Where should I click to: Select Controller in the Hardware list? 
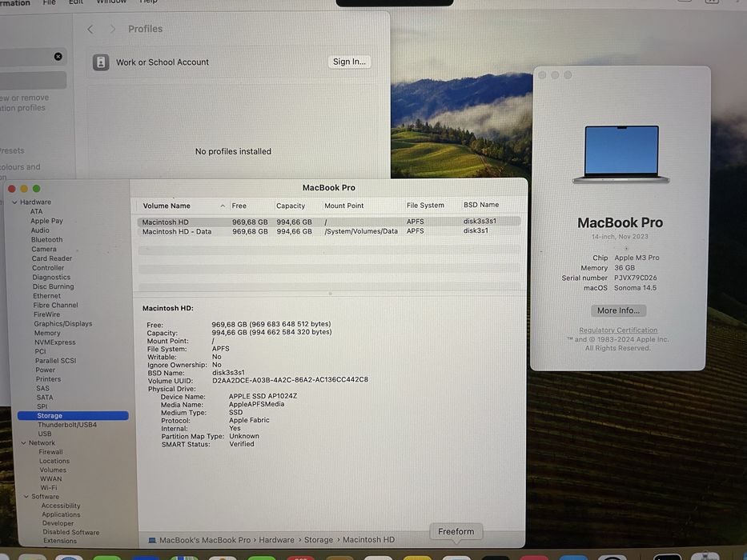48,268
